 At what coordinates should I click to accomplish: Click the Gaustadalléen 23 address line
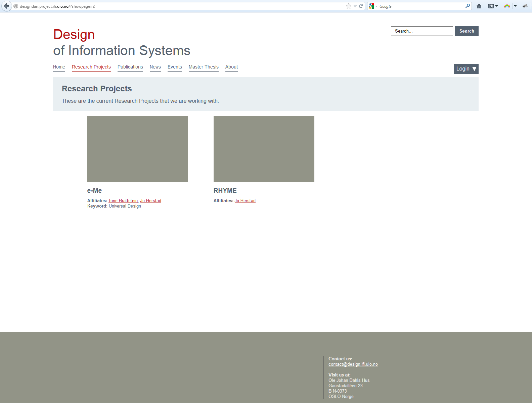346,386
